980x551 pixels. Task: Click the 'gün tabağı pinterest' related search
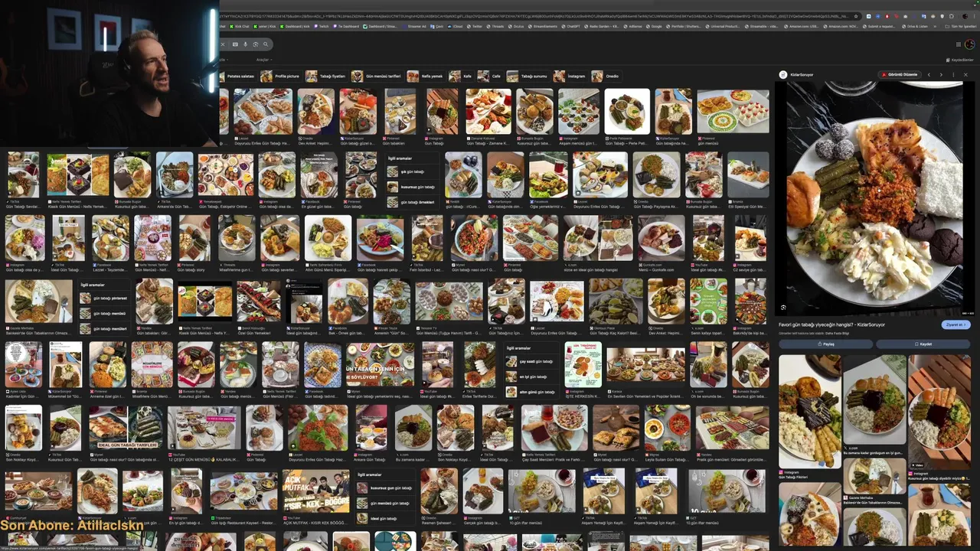tap(105, 298)
